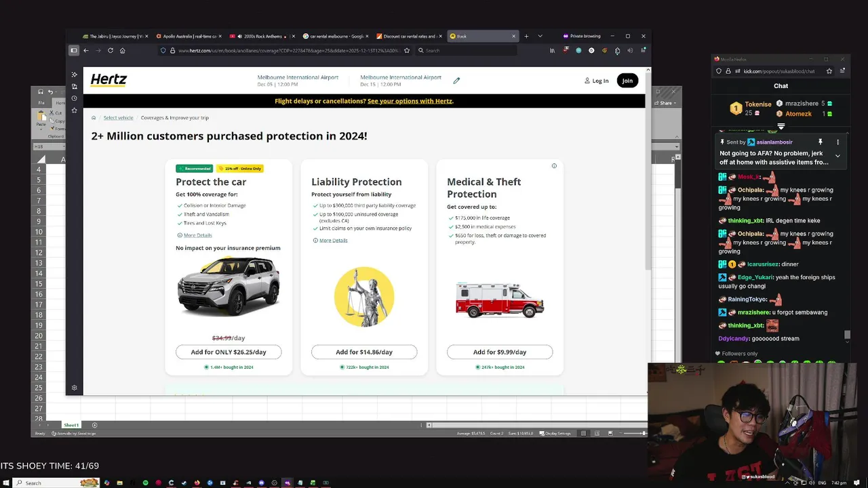Open Spotify from the taskbar
Screen dimensions: 868x488
pyautogui.click(x=145, y=483)
